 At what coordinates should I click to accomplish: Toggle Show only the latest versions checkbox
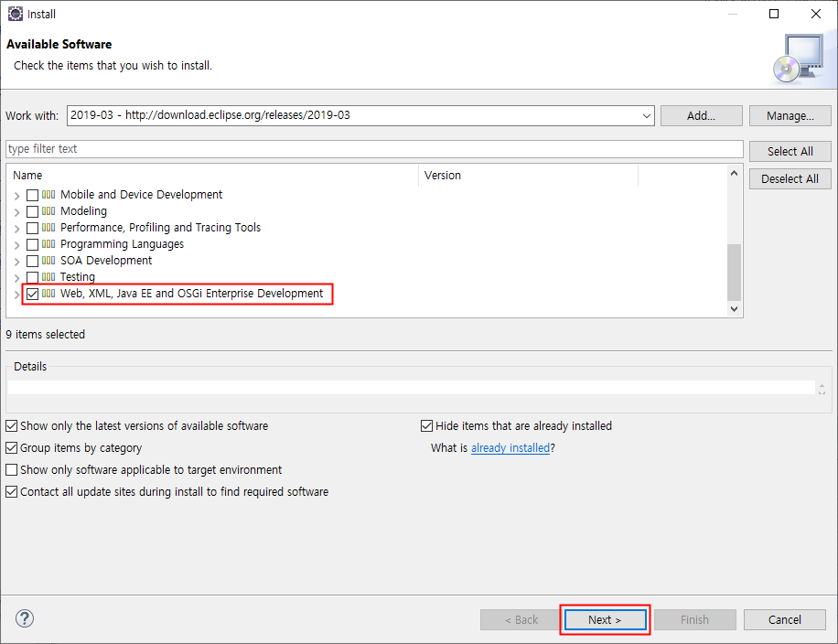(x=11, y=426)
